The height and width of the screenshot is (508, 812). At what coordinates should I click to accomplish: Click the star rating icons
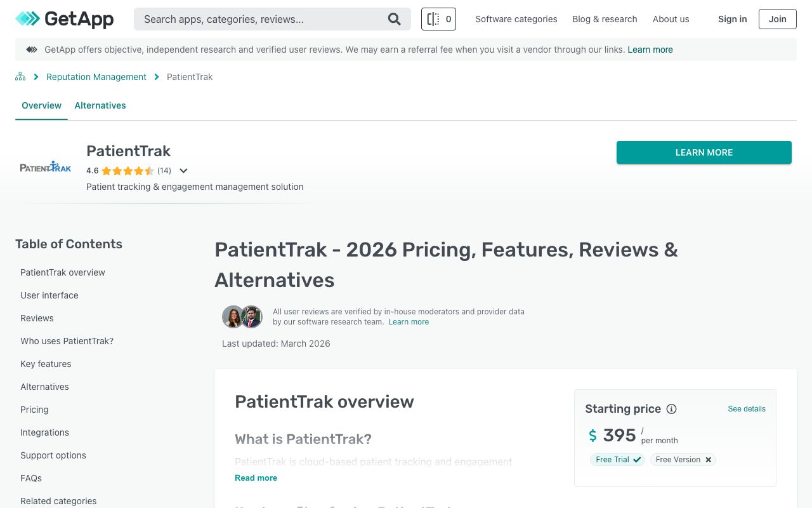pos(128,171)
